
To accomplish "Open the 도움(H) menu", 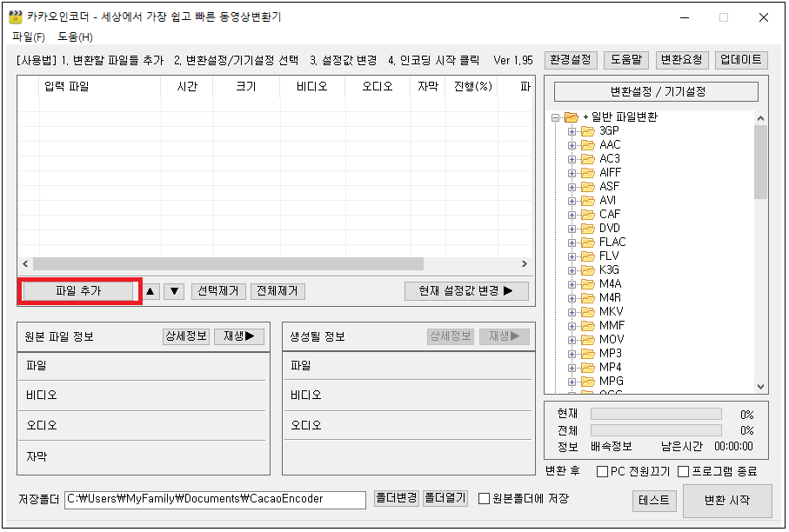I will click(75, 37).
